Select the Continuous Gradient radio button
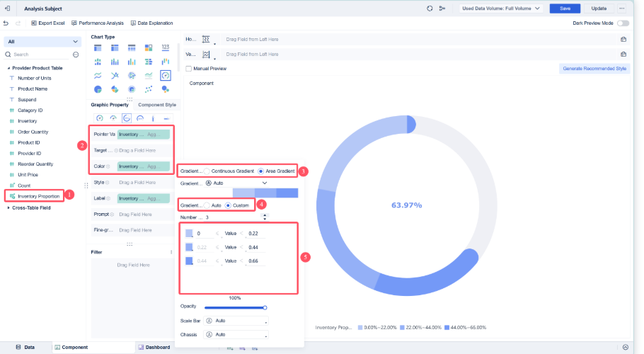This screenshot has width=644, height=354. coord(208,171)
